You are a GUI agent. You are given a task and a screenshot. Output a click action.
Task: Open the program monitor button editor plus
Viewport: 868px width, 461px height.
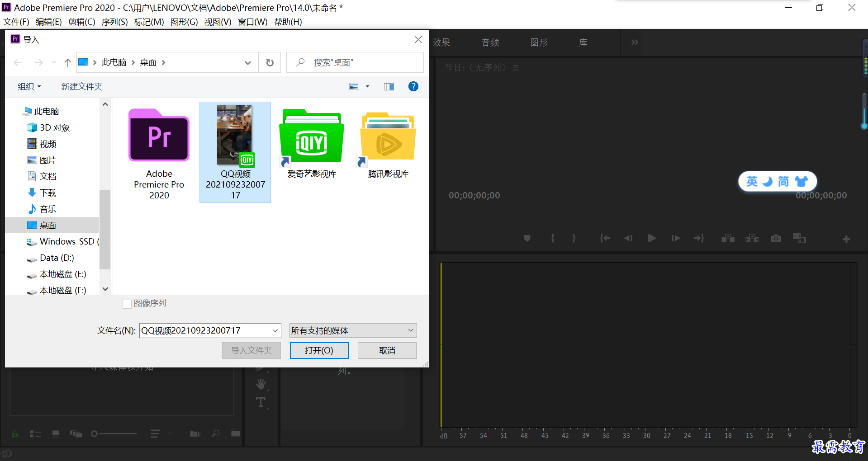(846, 239)
